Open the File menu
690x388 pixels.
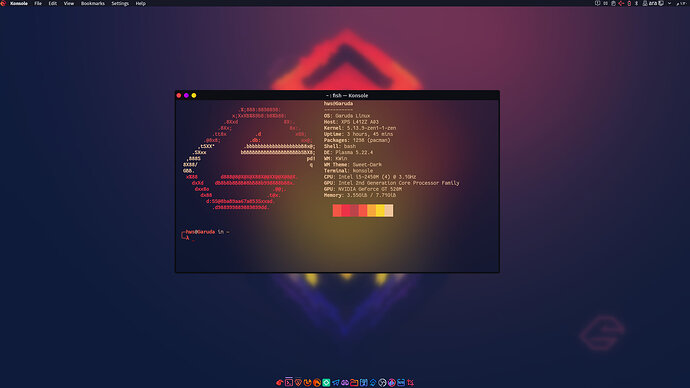point(38,3)
